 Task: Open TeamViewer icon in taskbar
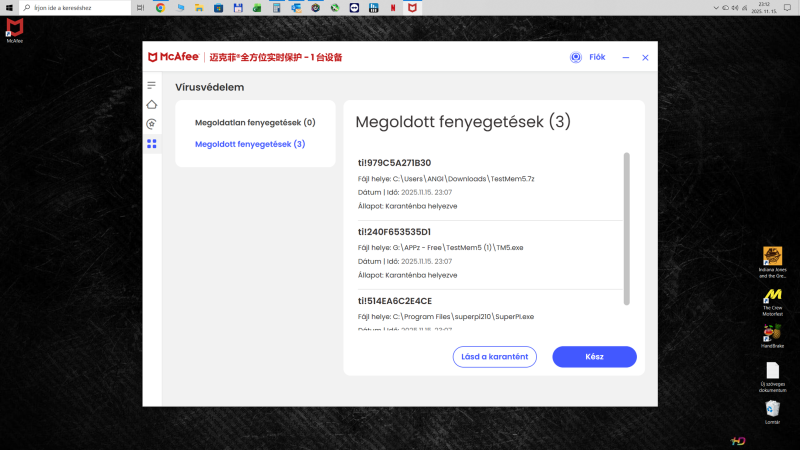[354, 8]
